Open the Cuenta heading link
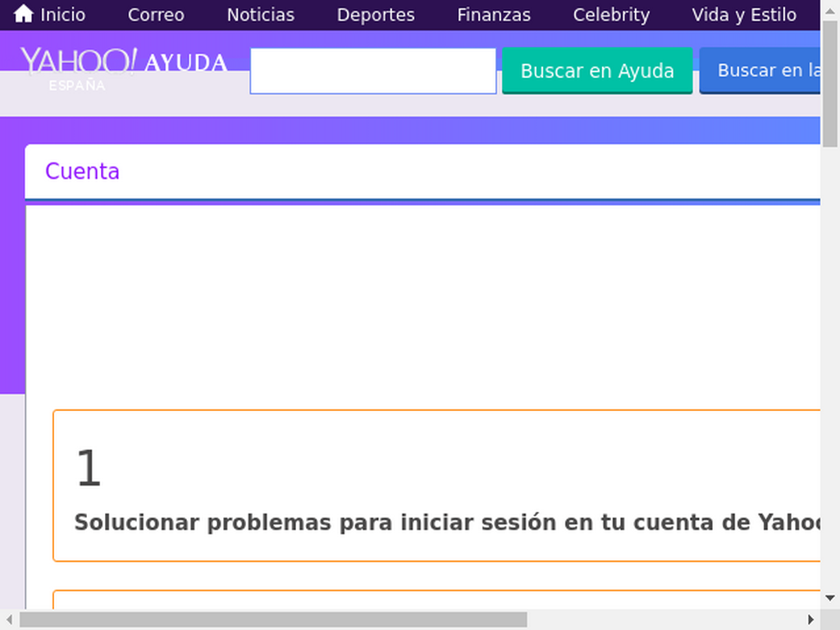 (83, 171)
